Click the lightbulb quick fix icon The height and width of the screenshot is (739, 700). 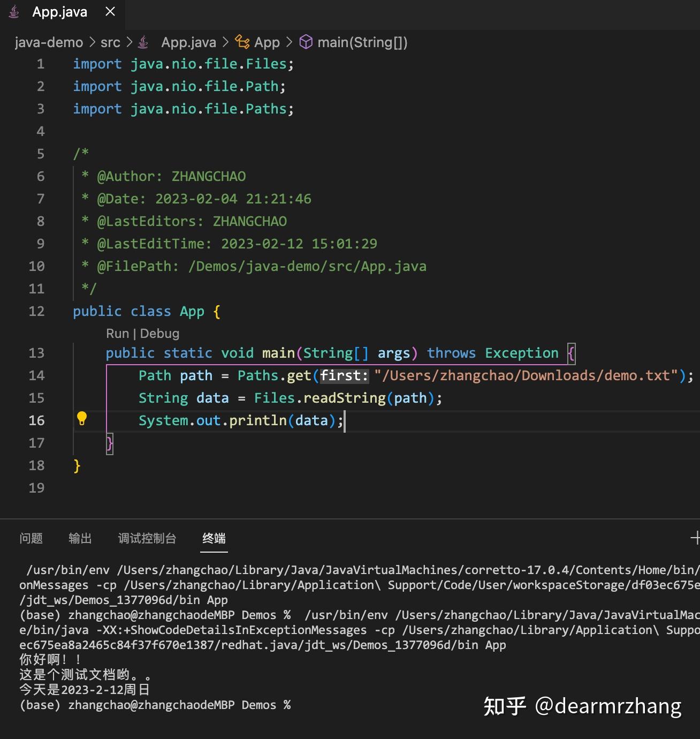tap(82, 419)
